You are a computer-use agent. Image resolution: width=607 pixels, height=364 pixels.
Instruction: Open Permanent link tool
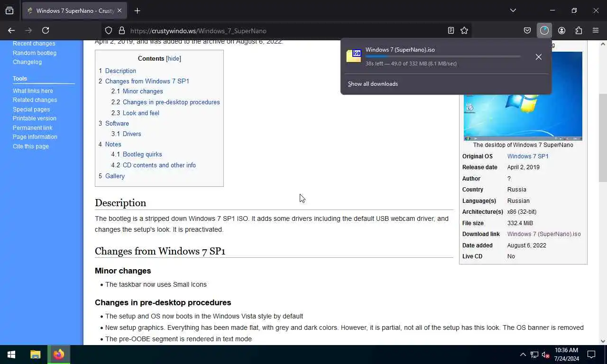[x=32, y=127]
